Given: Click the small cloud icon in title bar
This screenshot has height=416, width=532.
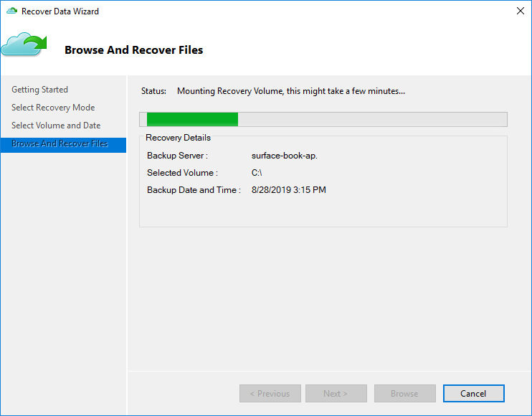Looking at the screenshot, I should pyautogui.click(x=11, y=11).
